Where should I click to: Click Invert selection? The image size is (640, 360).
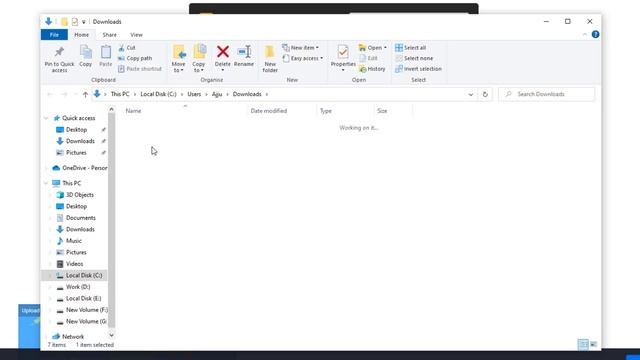(x=418, y=69)
